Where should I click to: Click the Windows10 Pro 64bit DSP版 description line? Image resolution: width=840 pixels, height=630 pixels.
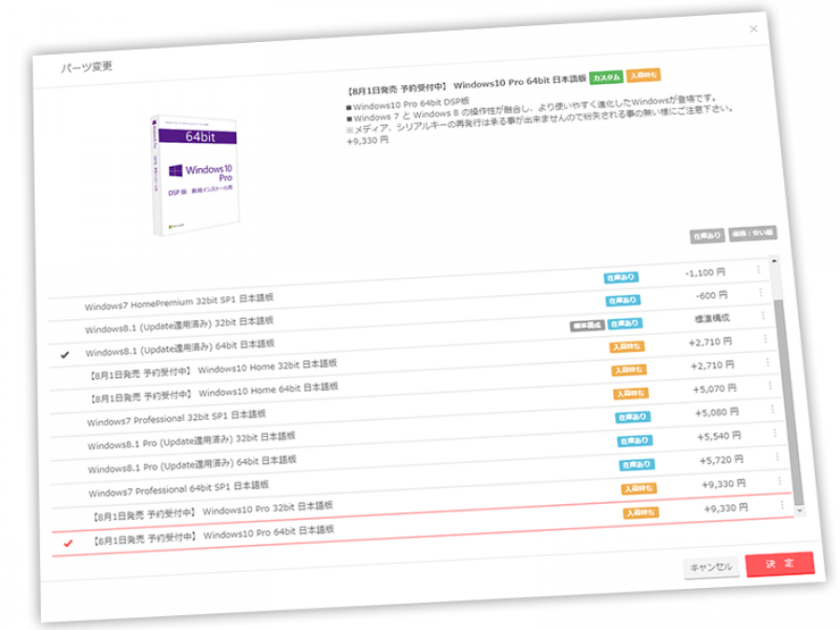(408, 104)
